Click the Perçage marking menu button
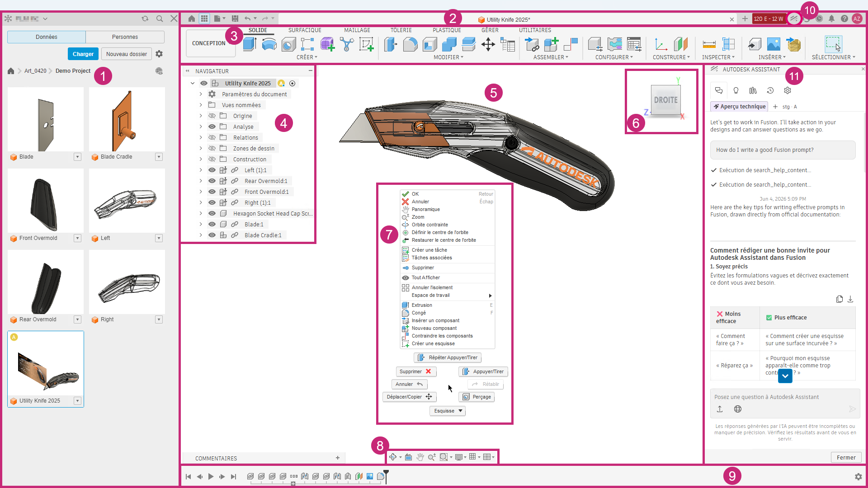Screen dimensions: 868x488 [x=476, y=397]
